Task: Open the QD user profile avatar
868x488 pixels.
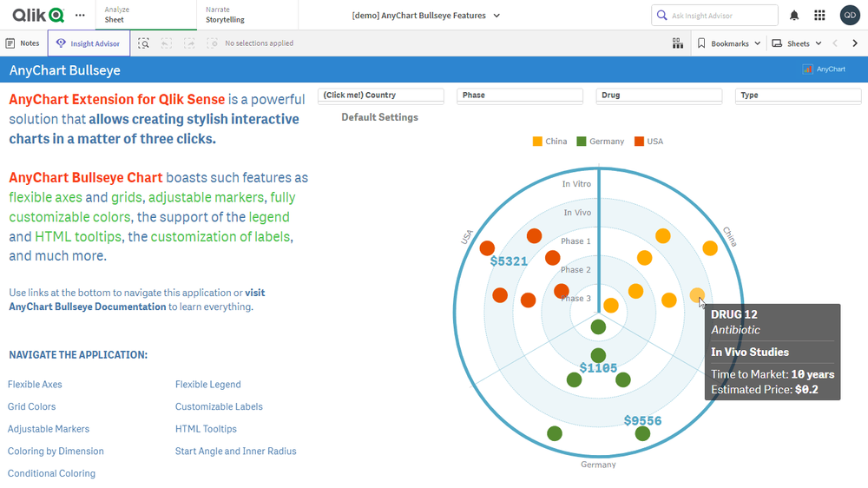Action: pyautogui.click(x=850, y=15)
